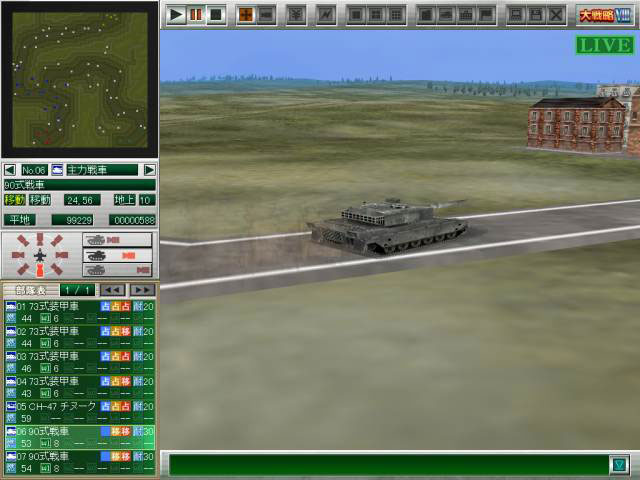Select unit 04 73式装甲車 in the list
This screenshot has width=640, height=480.
tap(80, 387)
